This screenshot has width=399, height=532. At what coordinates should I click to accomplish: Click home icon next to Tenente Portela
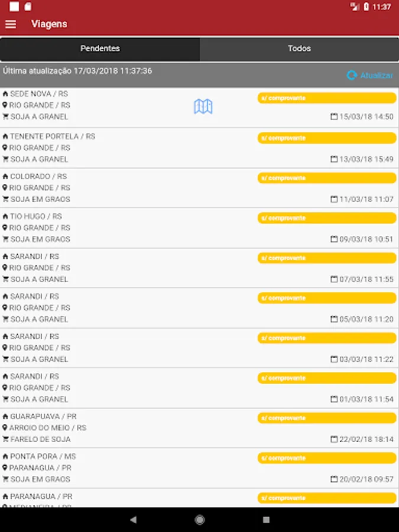(x=5, y=137)
